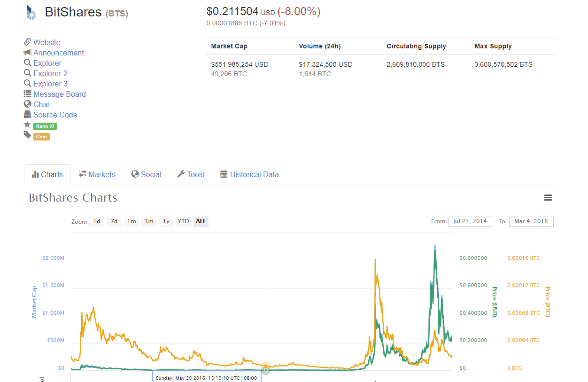The height and width of the screenshot is (382, 588).
Task: Select the ALL zoom range
Action: pyautogui.click(x=201, y=221)
